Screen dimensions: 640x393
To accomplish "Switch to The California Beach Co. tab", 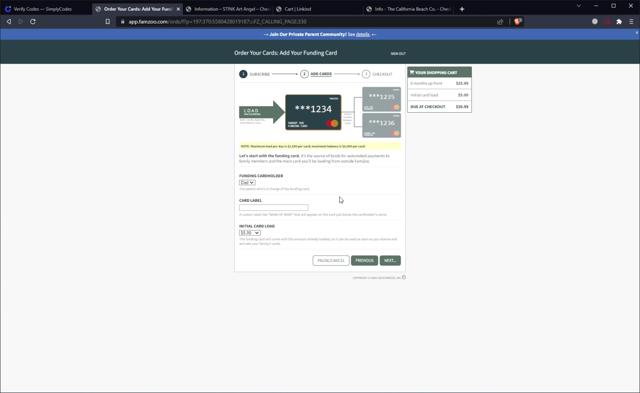I will pyautogui.click(x=408, y=9).
